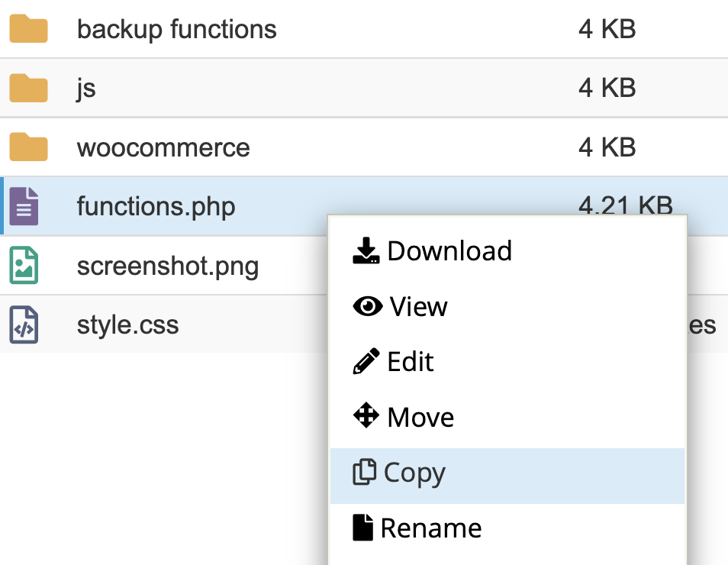
Task: Select the woocommerce folder name
Action: point(163,148)
